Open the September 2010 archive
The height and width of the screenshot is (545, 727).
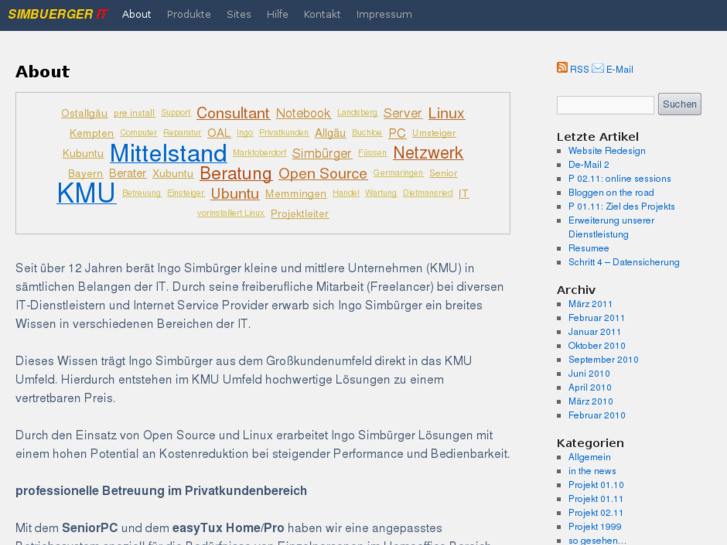coord(603,359)
